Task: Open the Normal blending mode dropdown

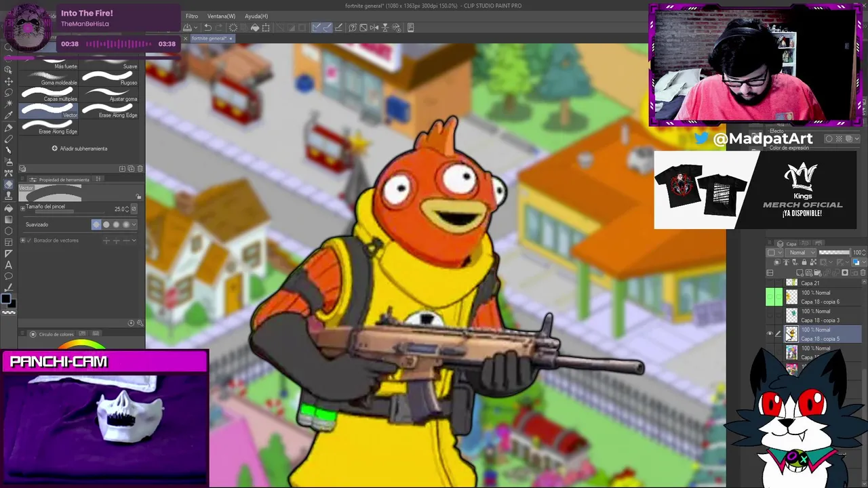Action: 800,252
